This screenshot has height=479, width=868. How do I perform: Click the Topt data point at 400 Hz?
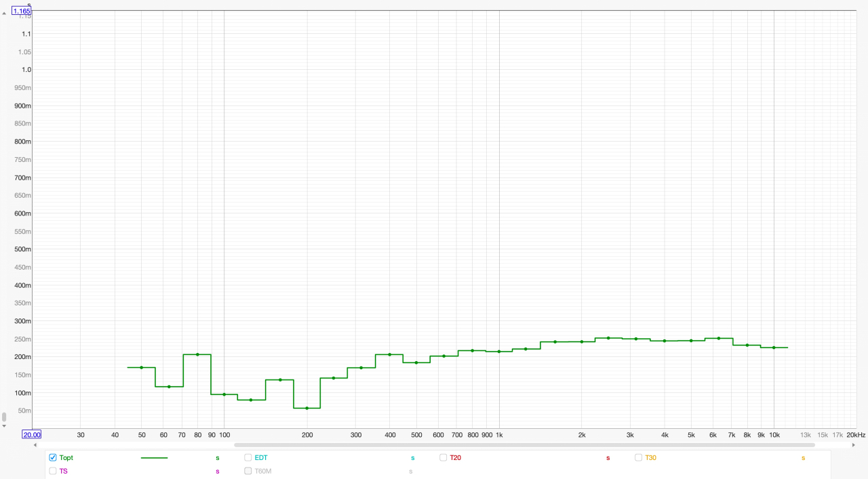[389, 354]
